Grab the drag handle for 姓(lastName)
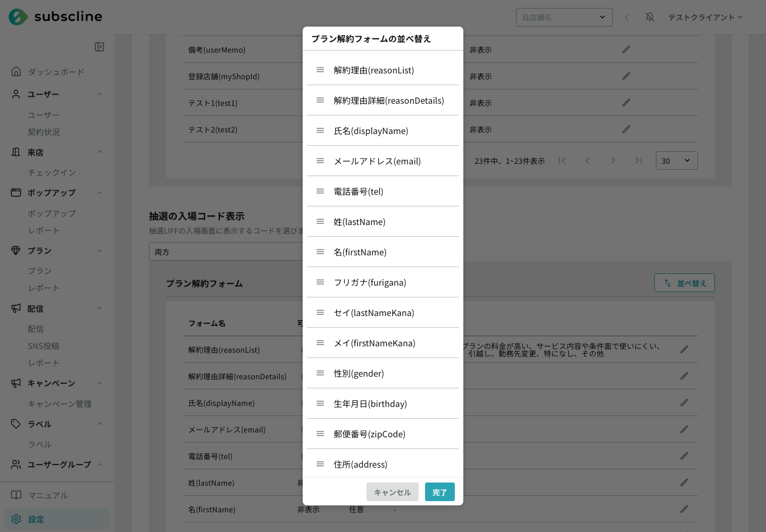The width and height of the screenshot is (766, 532). coord(320,221)
